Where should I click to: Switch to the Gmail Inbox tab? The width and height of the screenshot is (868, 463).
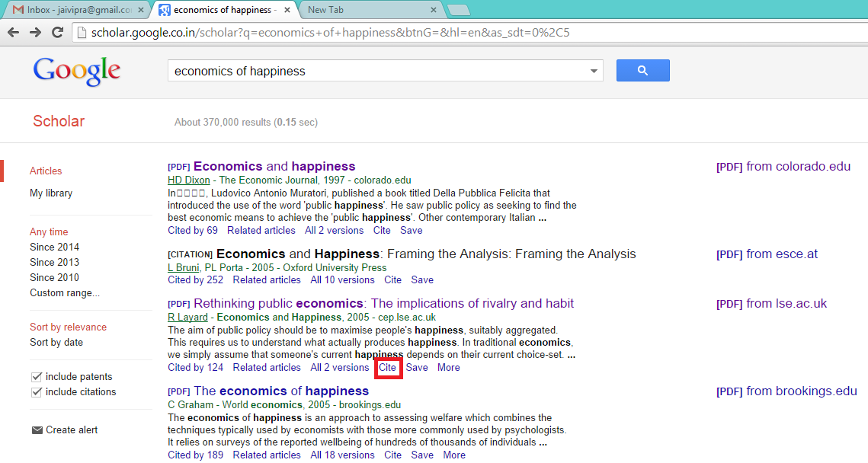coord(75,10)
